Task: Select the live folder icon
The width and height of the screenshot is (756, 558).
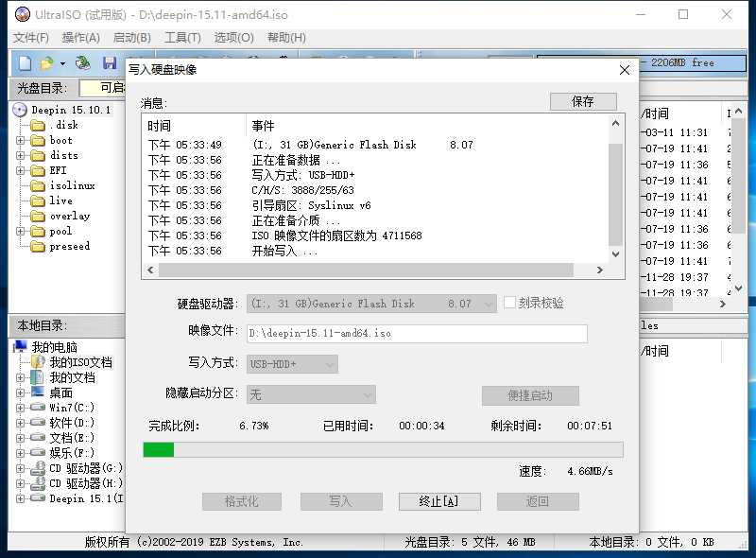Action: tap(38, 201)
